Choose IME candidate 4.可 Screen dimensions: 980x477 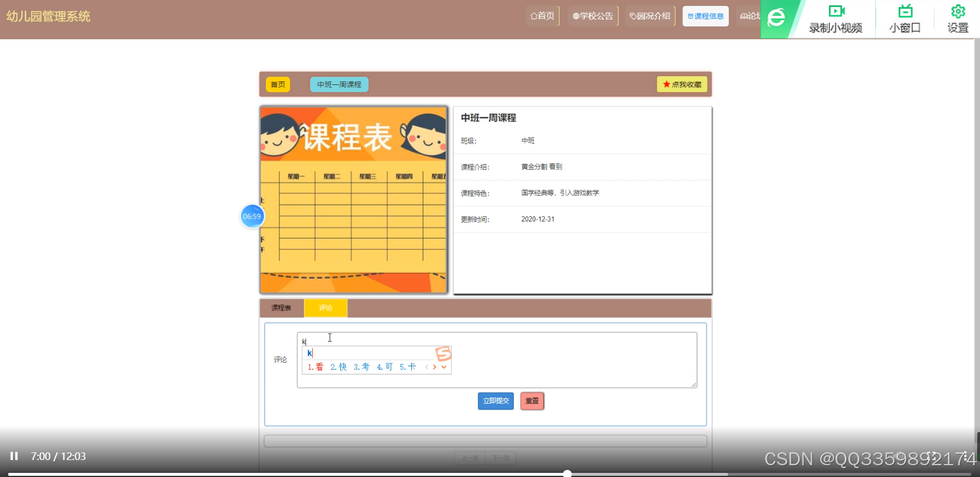[x=385, y=367]
